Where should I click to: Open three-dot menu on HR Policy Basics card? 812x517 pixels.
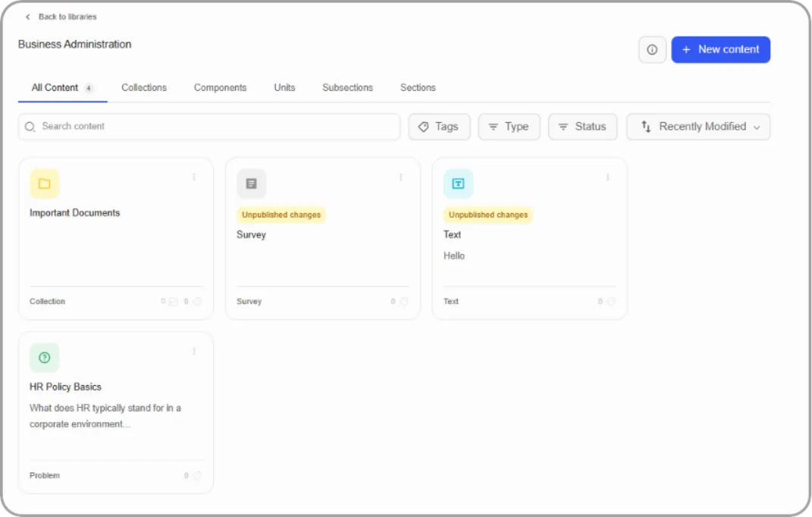pos(194,351)
